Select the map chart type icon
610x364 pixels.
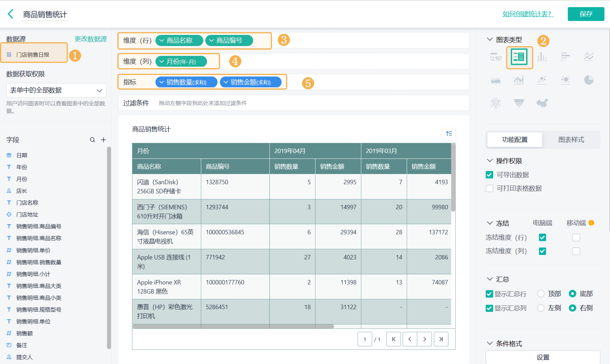pos(542,103)
